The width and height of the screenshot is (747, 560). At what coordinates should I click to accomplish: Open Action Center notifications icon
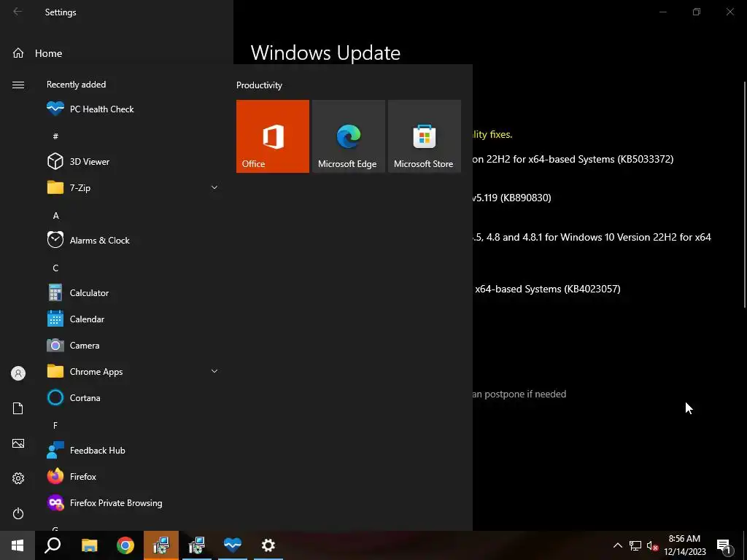point(724,545)
